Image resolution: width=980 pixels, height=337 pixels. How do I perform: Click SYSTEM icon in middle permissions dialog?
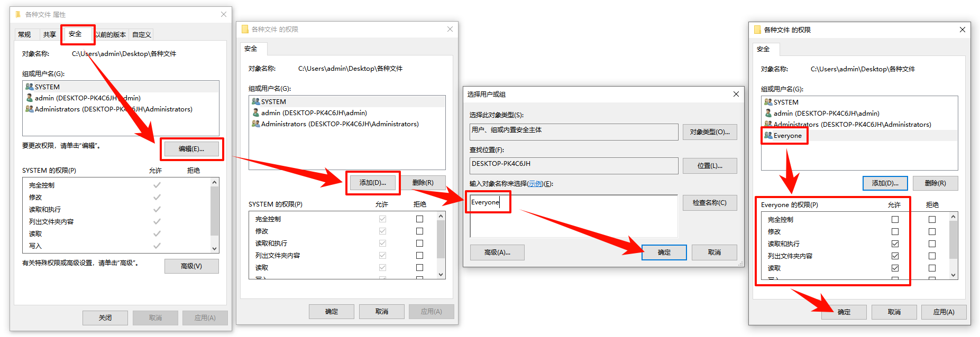tap(256, 101)
